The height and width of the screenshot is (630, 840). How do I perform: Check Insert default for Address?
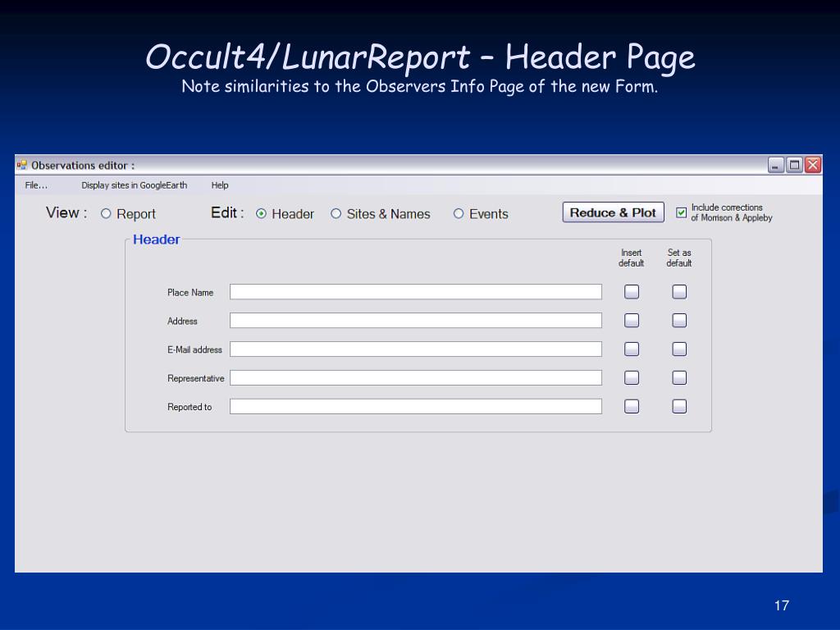click(x=632, y=321)
